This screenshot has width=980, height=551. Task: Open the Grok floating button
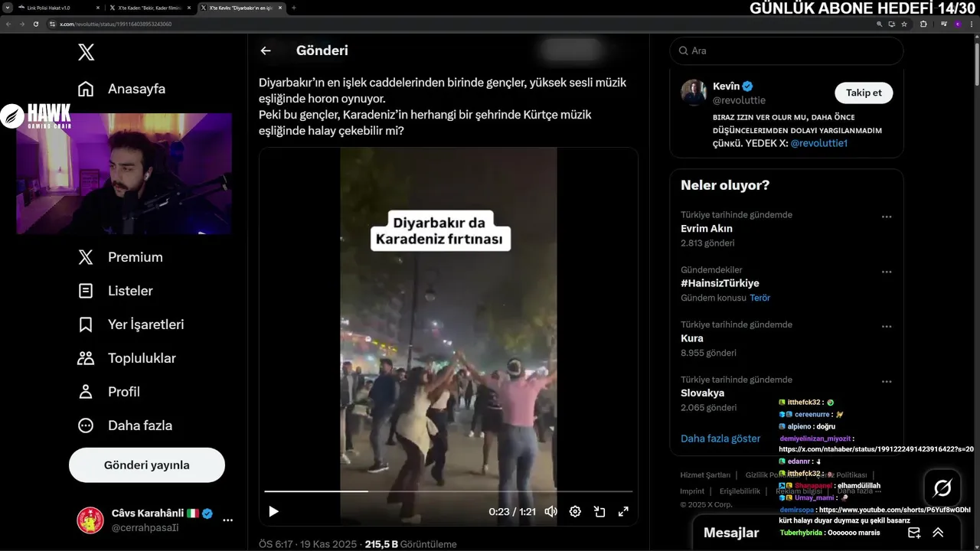pos(942,487)
